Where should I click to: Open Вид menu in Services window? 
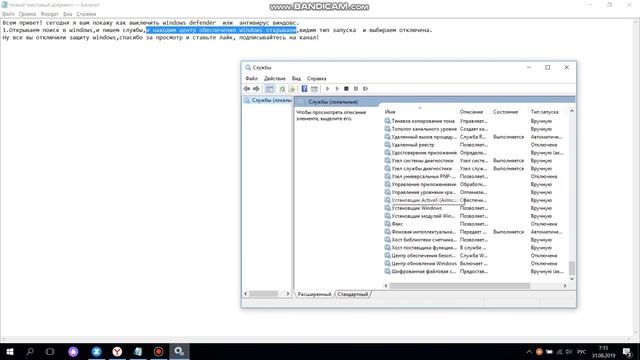(296, 78)
